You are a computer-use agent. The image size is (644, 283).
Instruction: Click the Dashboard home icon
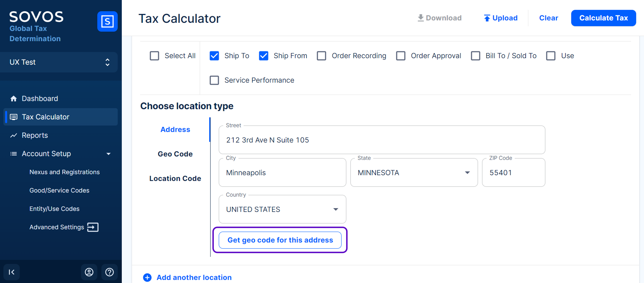[x=14, y=99]
